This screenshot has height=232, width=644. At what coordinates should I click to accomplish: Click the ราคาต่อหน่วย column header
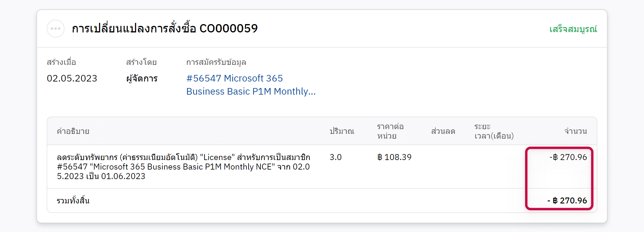390,131
